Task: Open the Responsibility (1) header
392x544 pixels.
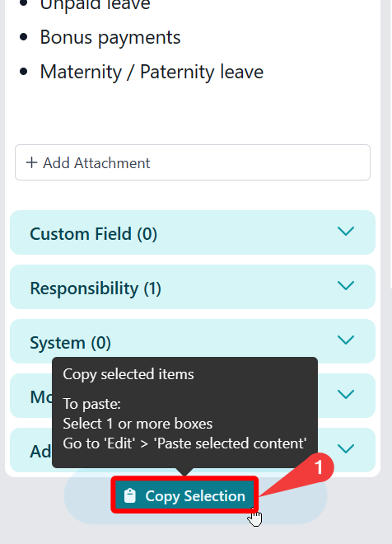Action: (x=96, y=288)
